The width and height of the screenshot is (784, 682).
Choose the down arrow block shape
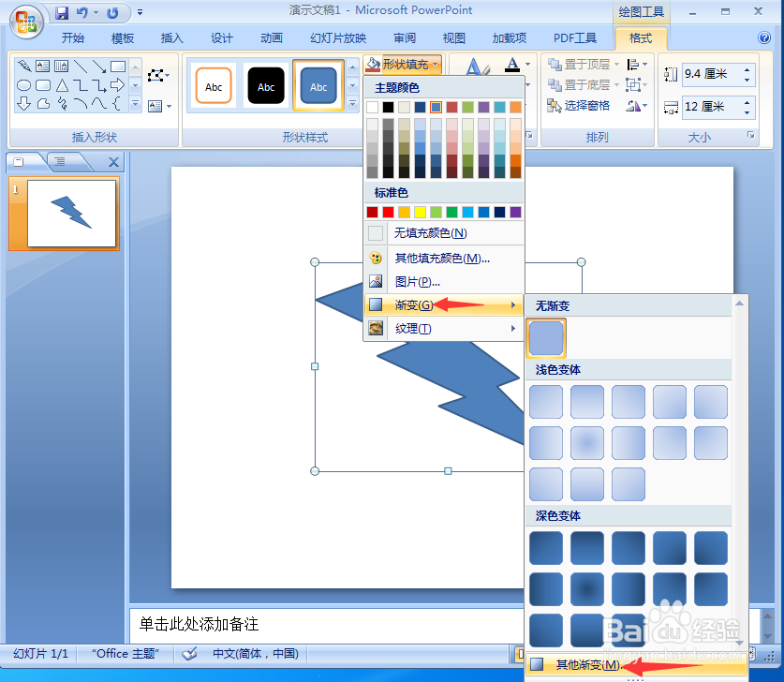[24, 103]
